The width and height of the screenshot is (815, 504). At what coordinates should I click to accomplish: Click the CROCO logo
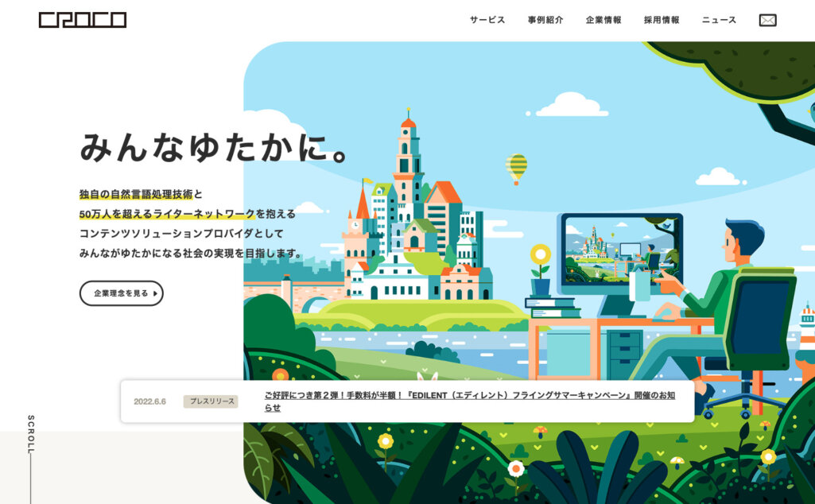(x=83, y=20)
